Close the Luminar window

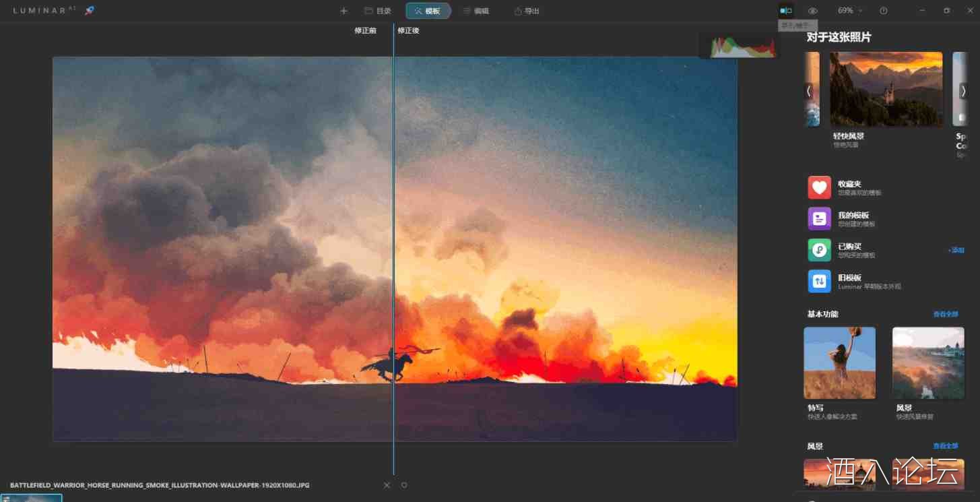pyautogui.click(x=971, y=11)
